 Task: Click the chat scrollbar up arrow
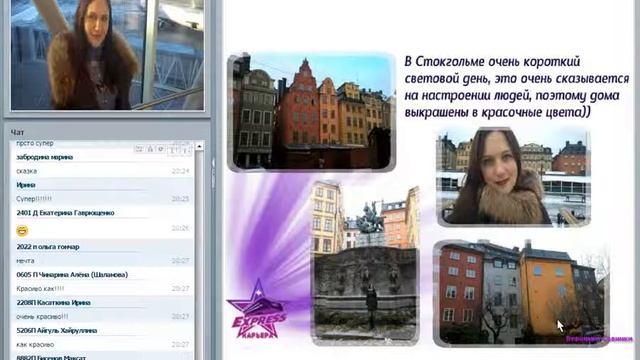199,146
